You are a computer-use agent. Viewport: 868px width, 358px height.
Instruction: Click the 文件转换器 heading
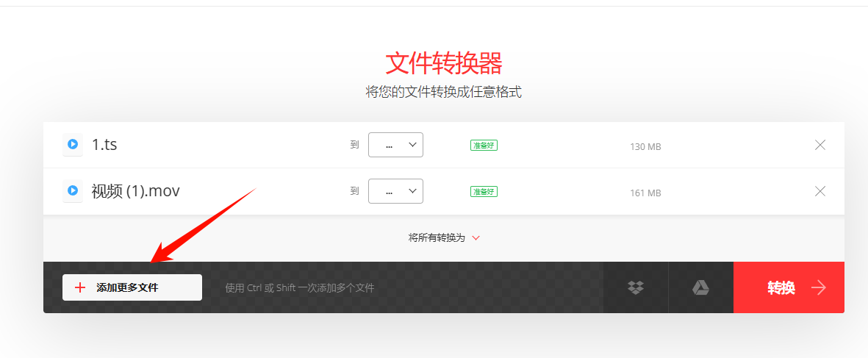444,63
